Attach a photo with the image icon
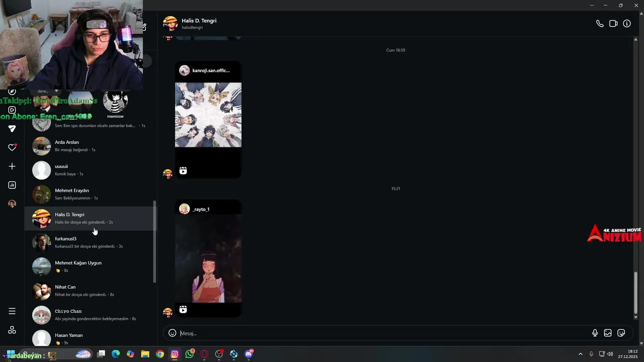Viewport: 644px width, 362px height. [x=608, y=333]
